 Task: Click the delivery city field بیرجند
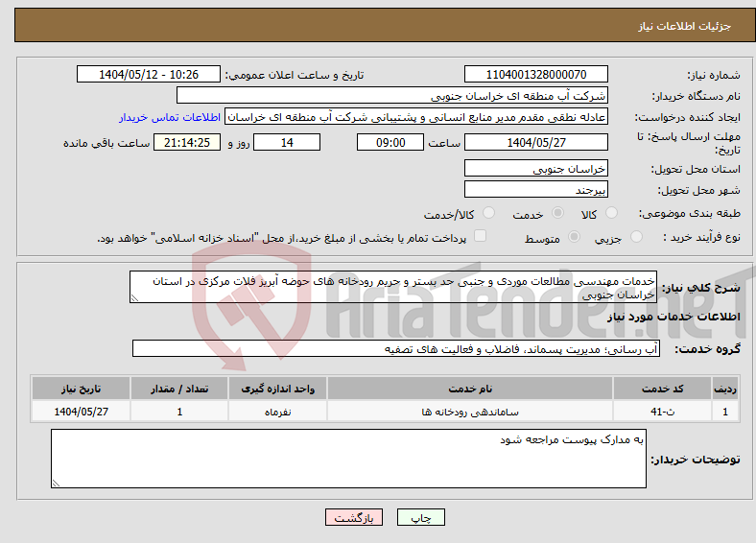pyautogui.click(x=536, y=189)
